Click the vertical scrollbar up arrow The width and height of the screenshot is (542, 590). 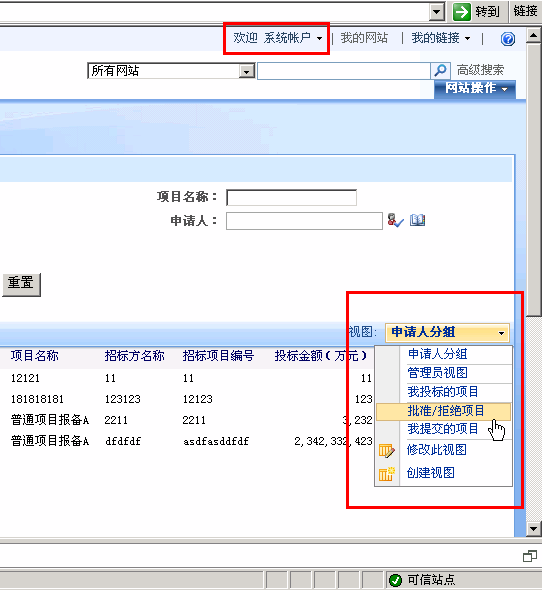534,36
